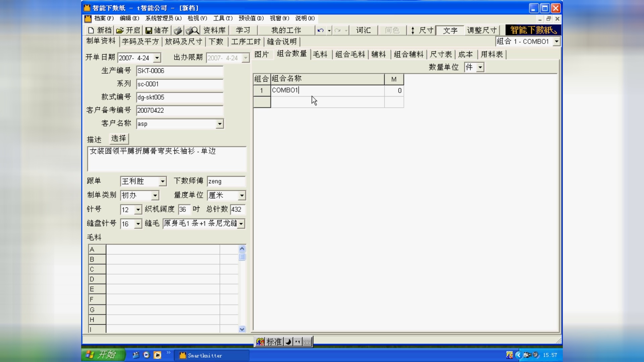644x362 pixels.
Task: Expand the 跟单 王利胜 dropdown
Action: pyautogui.click(x=163, y=182)
